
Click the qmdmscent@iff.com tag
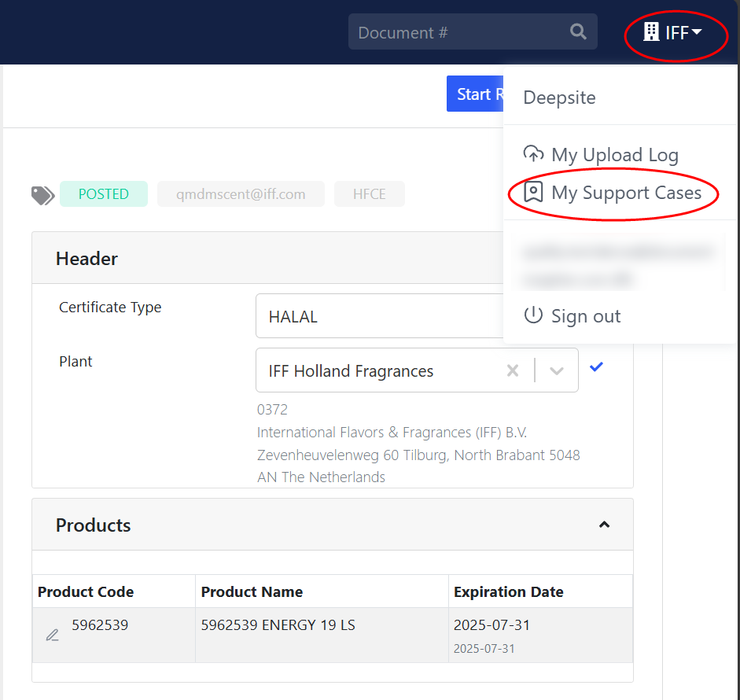(x=241, y=194)
